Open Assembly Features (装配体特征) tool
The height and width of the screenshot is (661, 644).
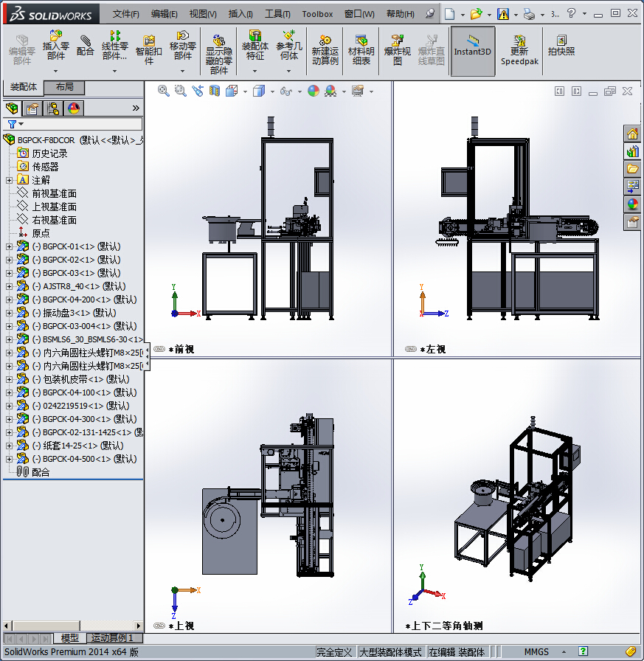pos(255,46)
